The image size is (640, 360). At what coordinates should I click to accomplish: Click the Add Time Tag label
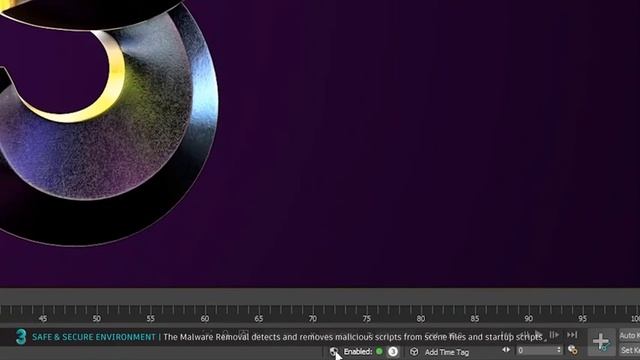click(447, 352)
